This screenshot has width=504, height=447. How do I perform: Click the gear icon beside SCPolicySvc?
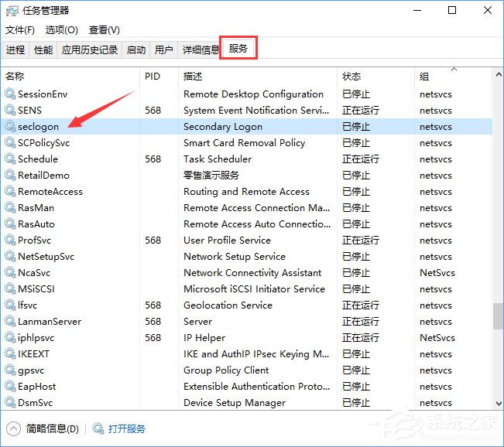10,142
